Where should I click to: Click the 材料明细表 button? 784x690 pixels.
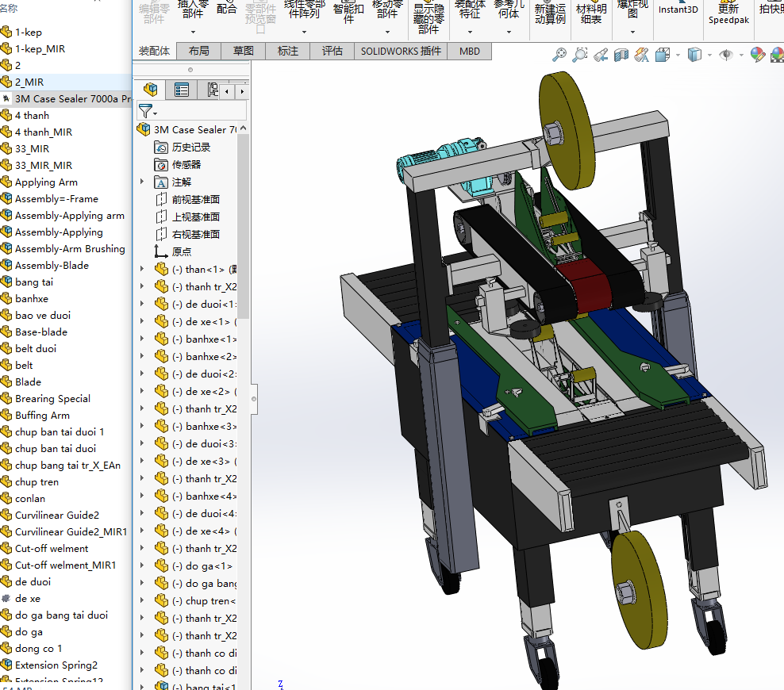coord(591,13)
